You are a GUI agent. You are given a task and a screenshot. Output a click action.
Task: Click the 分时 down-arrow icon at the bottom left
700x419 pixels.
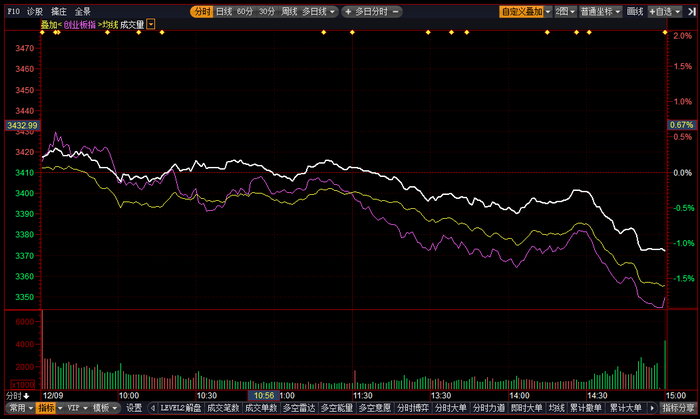[26, 396]
